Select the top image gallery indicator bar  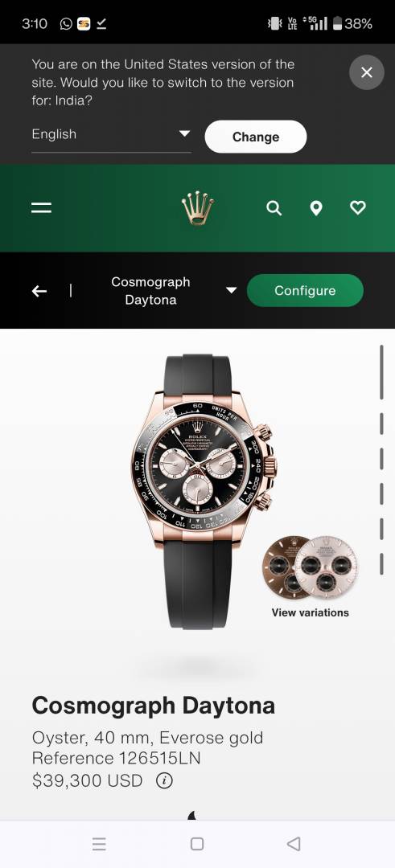(381, 372)
